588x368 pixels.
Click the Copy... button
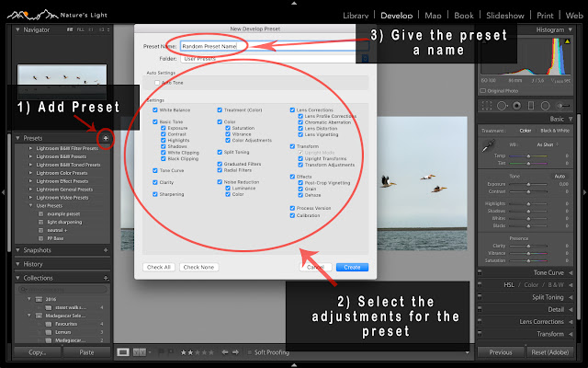(37, 352)
